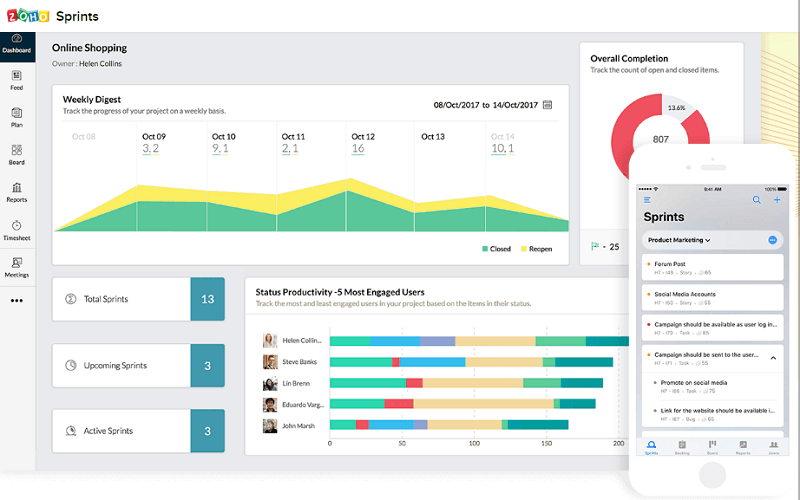Screen dimensions: 800x500
Task: Select the Oct 10 column in Weekly Digest
Action: (x=241, y=176)
